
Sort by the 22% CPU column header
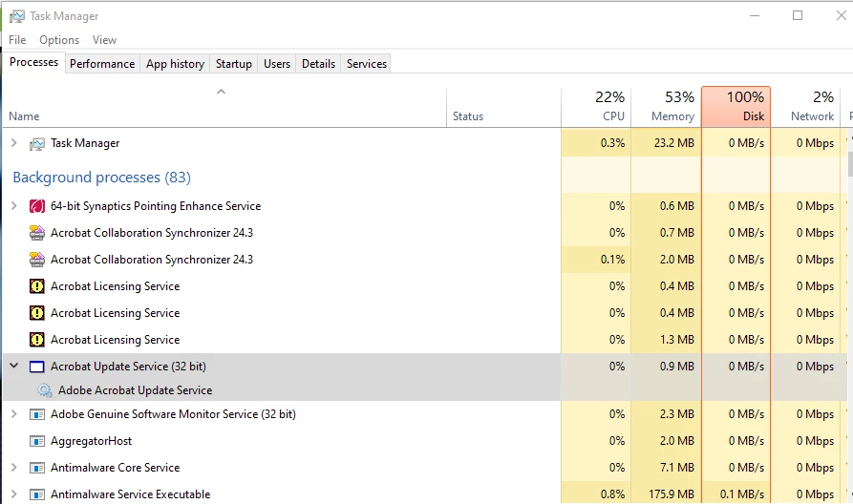[x=596, y=107]
